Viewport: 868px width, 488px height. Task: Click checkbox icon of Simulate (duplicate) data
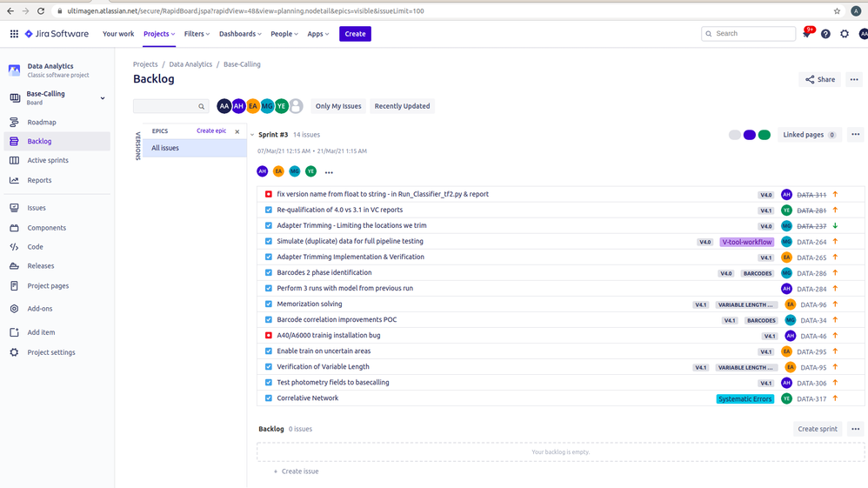click(x=269, y=242)
